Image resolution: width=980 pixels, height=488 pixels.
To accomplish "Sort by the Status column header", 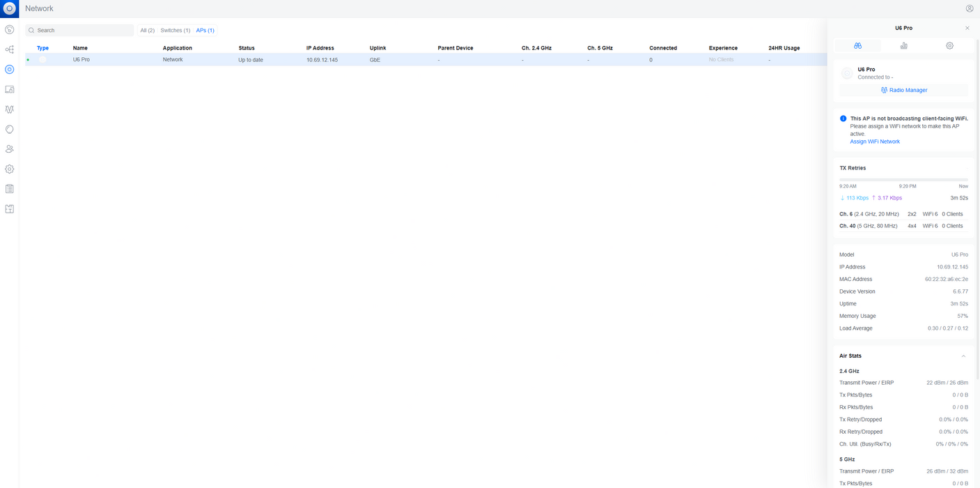I will pos(247,48).
